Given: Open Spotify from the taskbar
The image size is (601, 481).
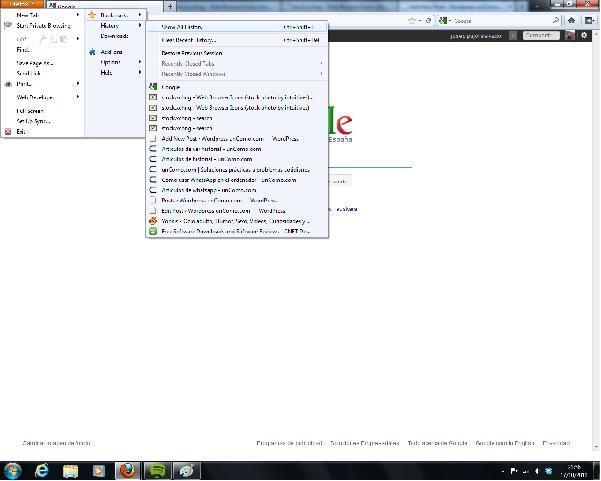Looking at the screenshot, I should [157, 470].
